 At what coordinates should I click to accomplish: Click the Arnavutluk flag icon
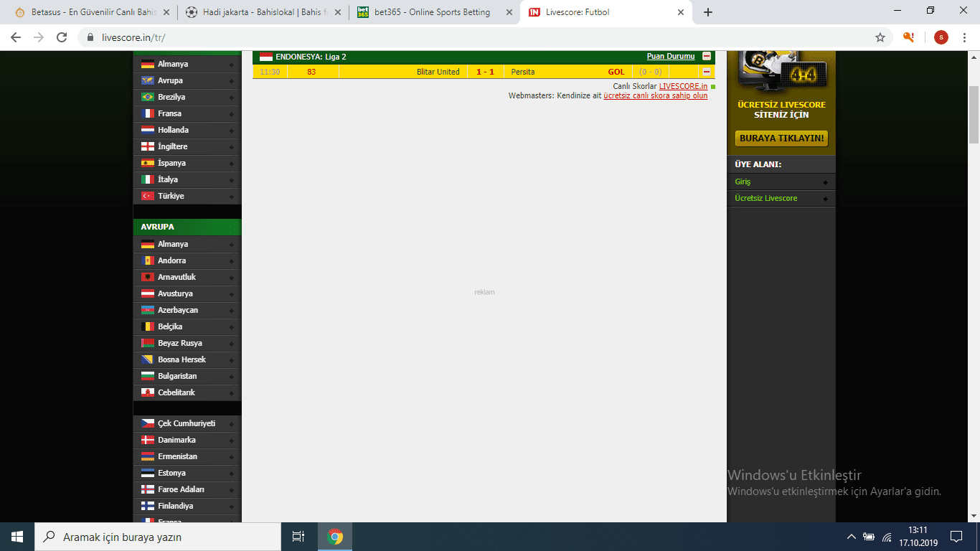[148, 277]
